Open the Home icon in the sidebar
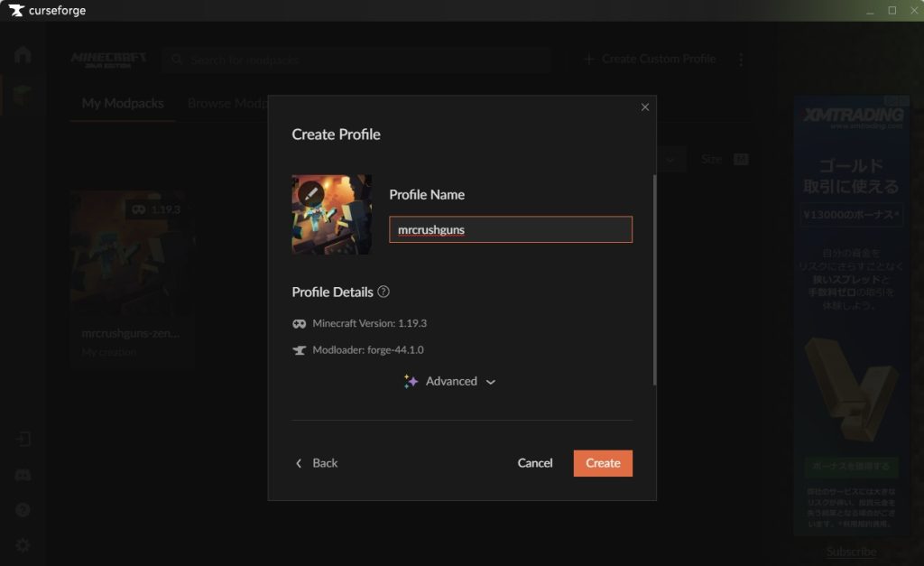The width and height of the screenshot is (924, 566). (x=23, y=55)
